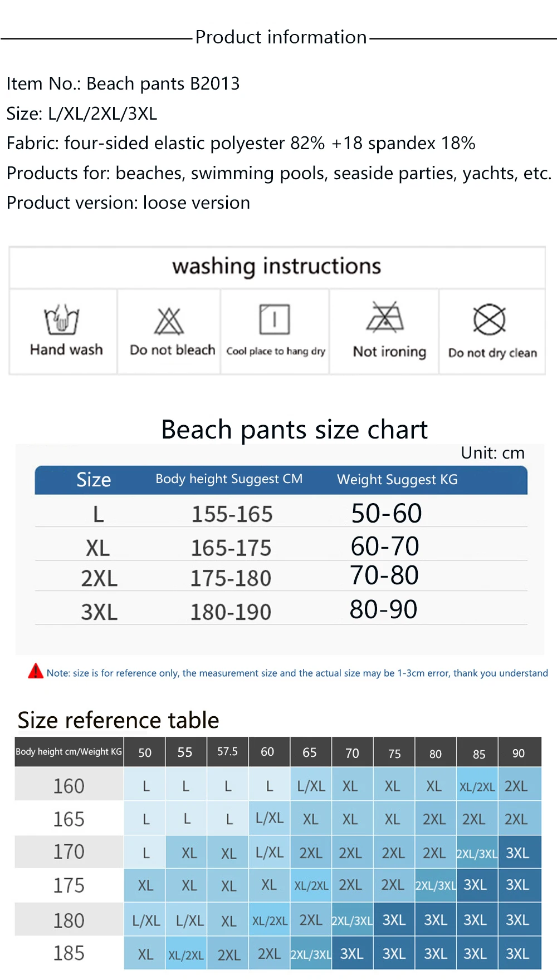Screen dimensions: 557x980
Task: Click the hang dry square icon
Action: (275, 319)
